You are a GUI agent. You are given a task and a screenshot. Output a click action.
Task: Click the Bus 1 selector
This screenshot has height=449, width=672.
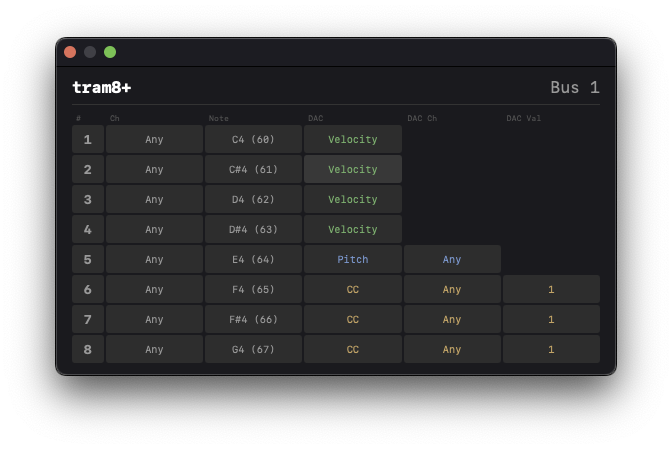[x=575, y=87]
